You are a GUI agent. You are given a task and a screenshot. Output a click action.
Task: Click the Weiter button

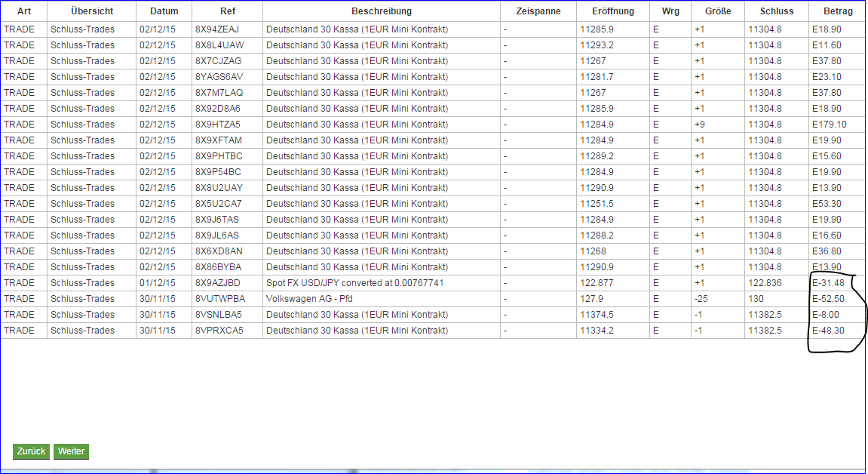[x=71, y=451]
